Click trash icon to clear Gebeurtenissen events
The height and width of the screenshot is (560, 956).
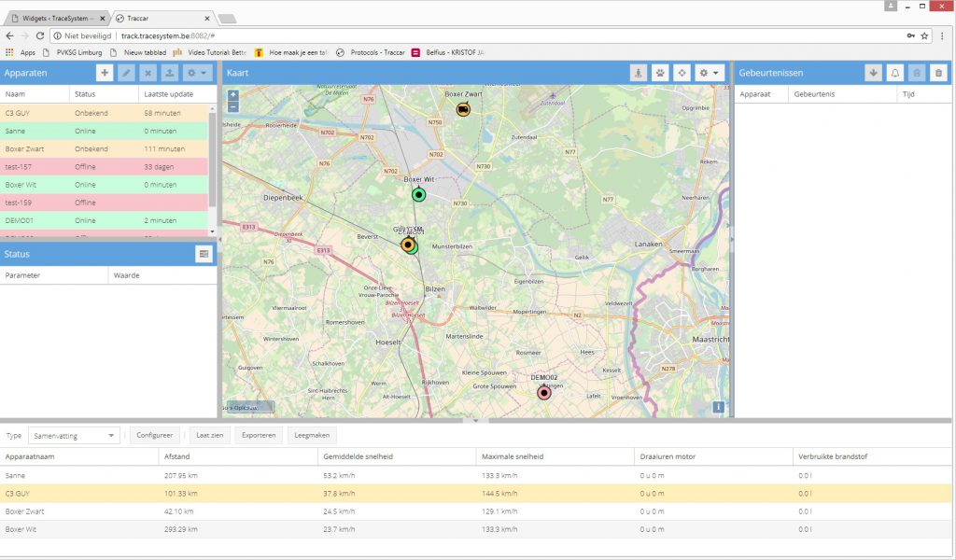[x=938, y=73]
